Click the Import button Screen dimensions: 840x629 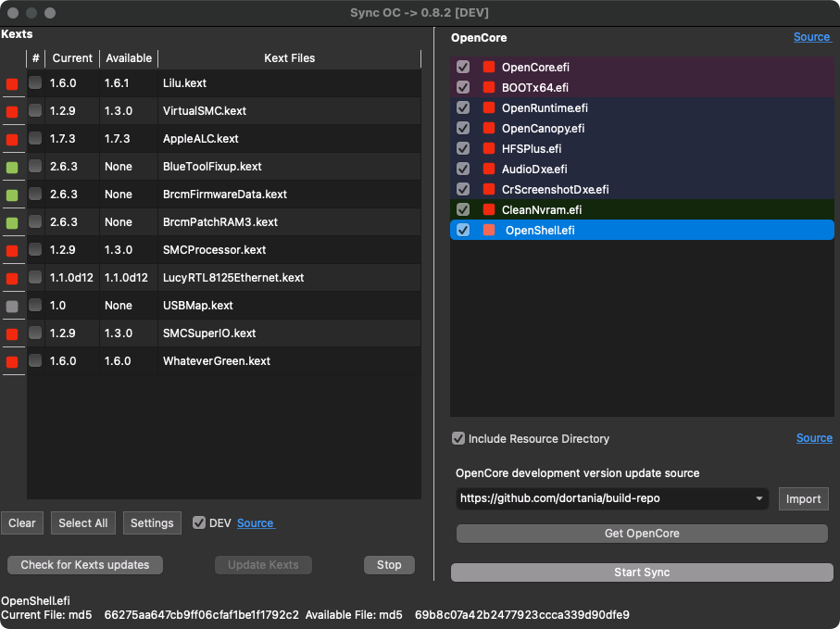(x=803, y=498)
